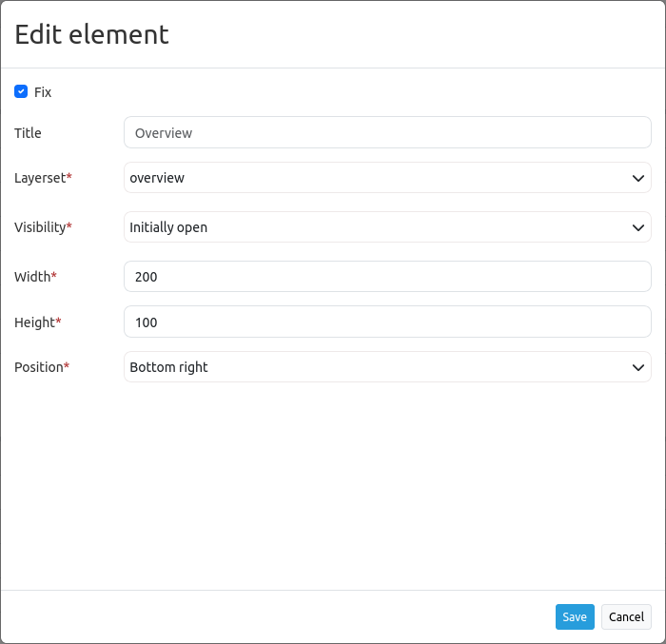Viewport: 666px width, 644px height.
Task: Click the chevron arrow of Layerset select
Action: tap(637, 178)
